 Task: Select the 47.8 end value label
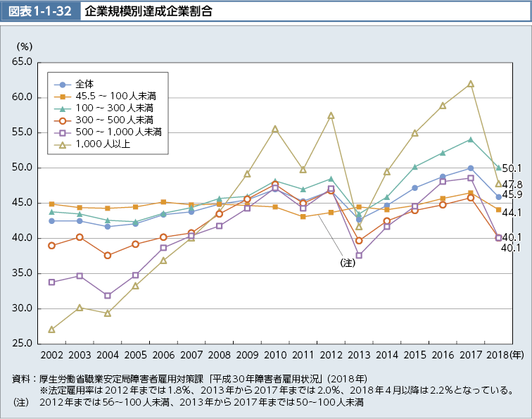tap(511, 184)
